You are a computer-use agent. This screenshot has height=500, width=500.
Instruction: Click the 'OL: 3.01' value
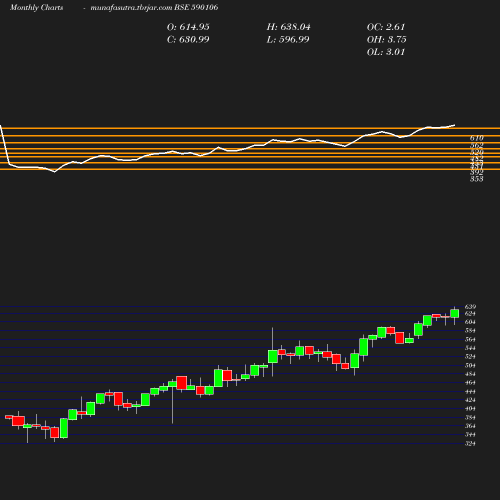click(x=386, y=52)
